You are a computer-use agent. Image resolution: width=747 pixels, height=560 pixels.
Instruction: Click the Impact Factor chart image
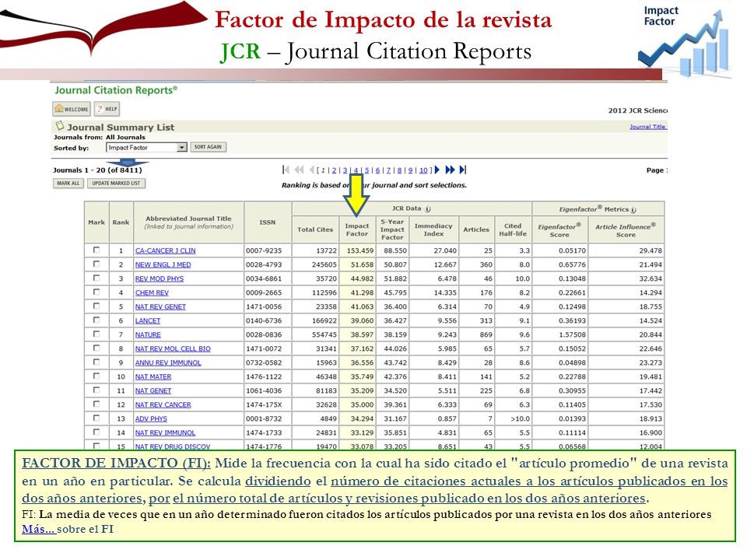tap(684, 40)
